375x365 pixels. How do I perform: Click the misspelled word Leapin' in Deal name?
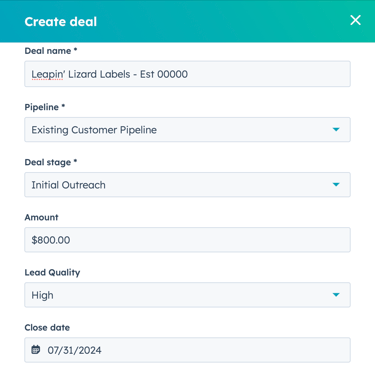[x=47, y=74]
